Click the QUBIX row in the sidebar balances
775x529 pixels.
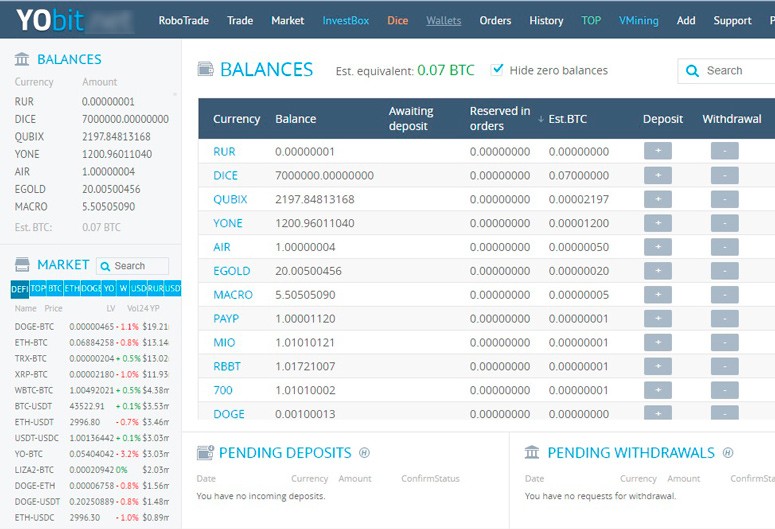pos(92,136)
